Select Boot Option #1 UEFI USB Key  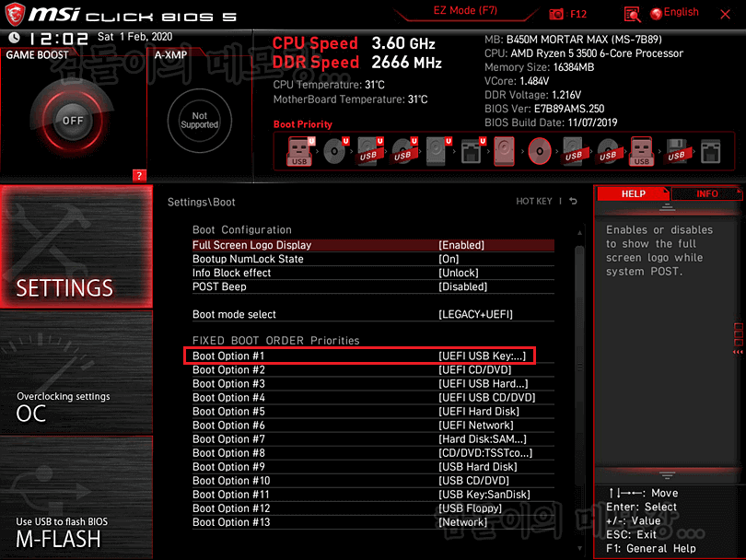360,356
